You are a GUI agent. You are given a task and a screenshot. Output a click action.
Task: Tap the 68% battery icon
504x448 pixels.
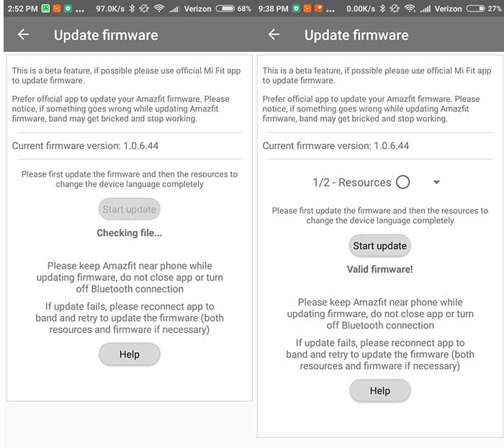(225, 9)
